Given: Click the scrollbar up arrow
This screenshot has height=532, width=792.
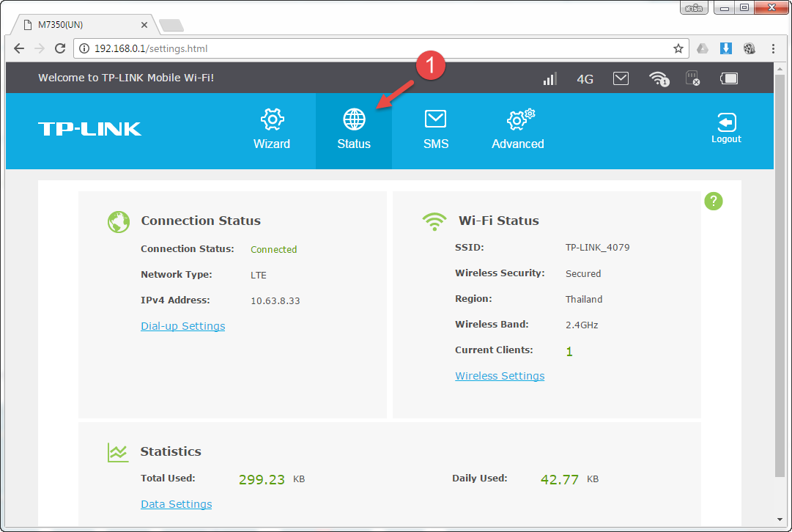Looking at the screenshot, I should pyautogui.click(x=780, y=68).
